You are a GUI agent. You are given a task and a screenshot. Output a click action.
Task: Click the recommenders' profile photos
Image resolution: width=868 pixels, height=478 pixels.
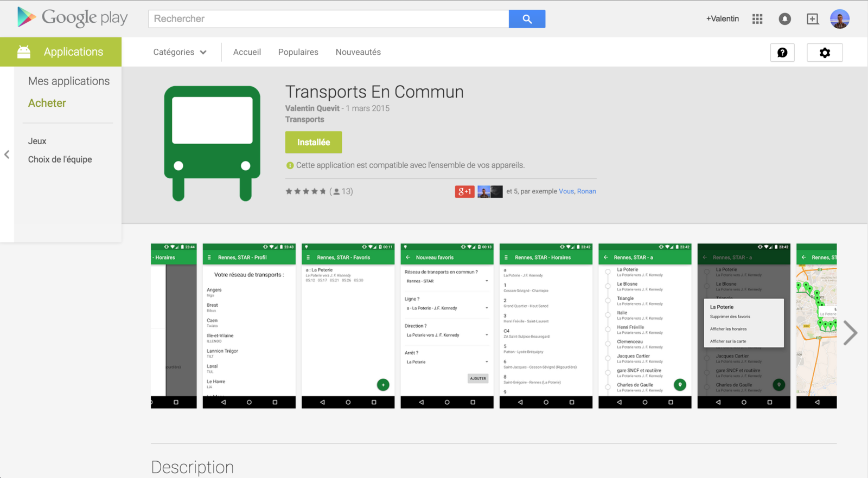[x=490, y=191]
